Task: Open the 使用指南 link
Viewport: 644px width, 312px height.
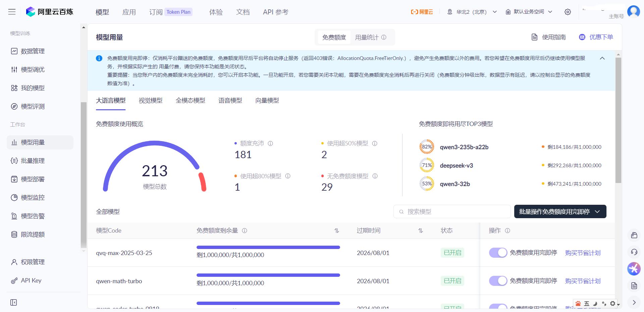Action: [x=549, y=37]
